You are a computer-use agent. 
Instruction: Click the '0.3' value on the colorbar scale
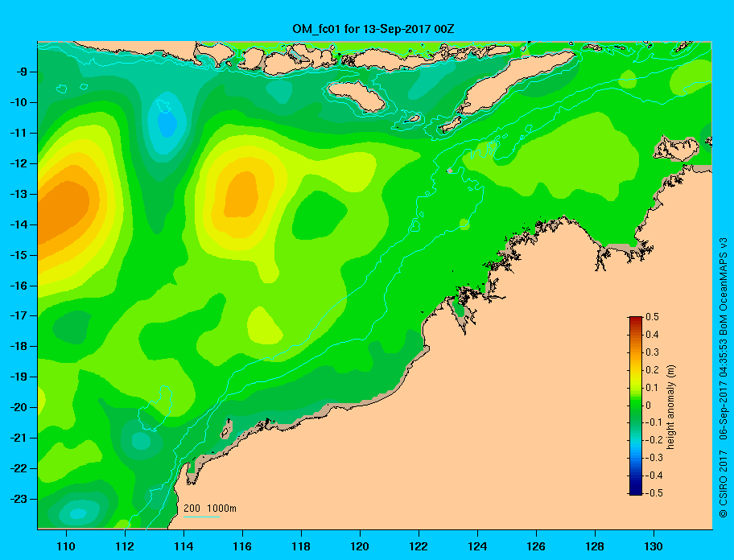point(652,352)
